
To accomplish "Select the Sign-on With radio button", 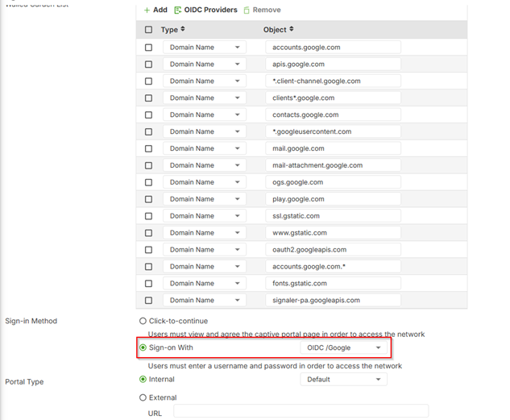I will pos(143,347).
